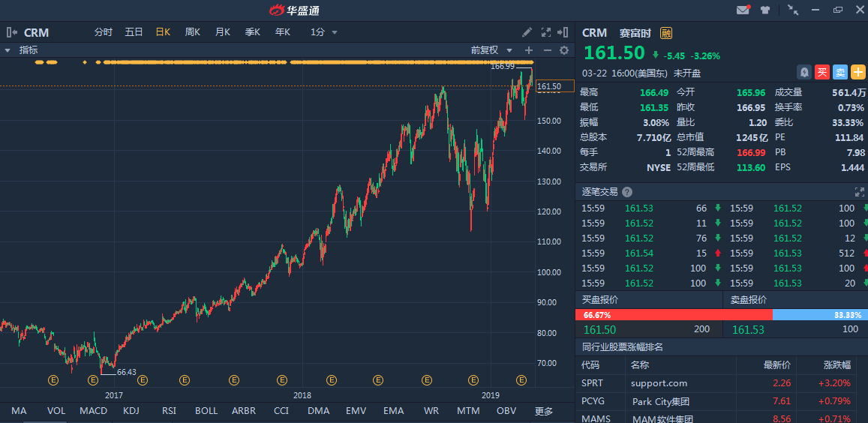Open the 1分 minute interval dropdown
The height and width of the screenshot is (423, 868).
(x=324, y=32)
